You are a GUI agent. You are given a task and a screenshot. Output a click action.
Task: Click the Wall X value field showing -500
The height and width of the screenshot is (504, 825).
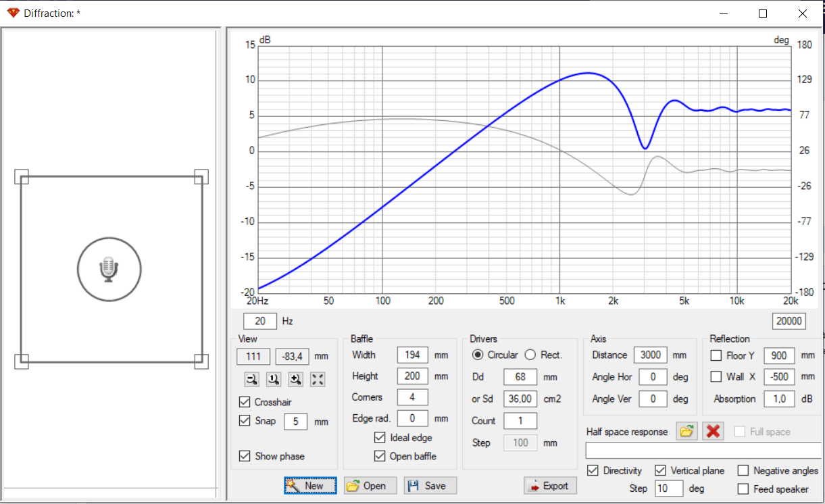[779, 377]
